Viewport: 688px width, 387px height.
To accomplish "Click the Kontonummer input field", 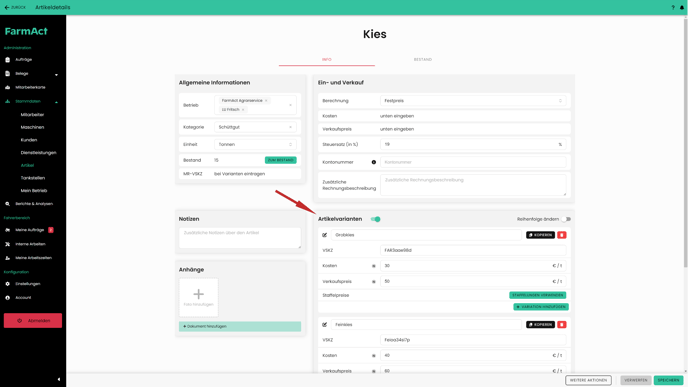I will [473, 162].
